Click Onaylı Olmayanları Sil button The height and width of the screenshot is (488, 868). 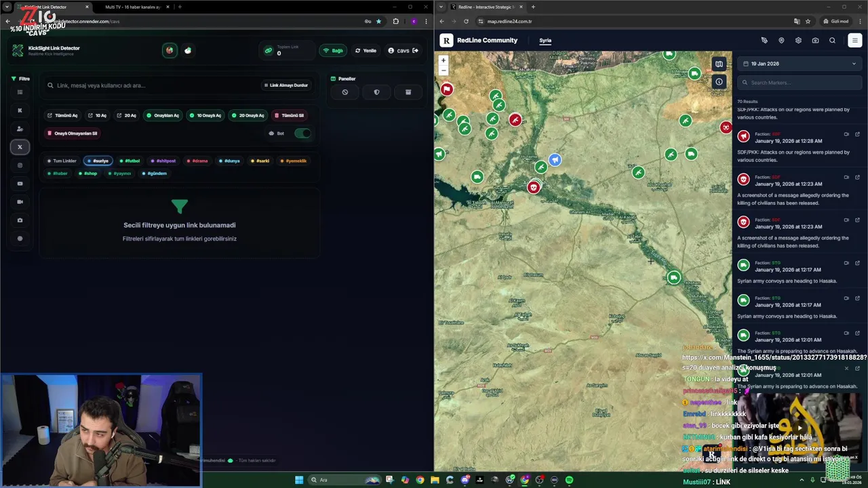pos(73,134)
